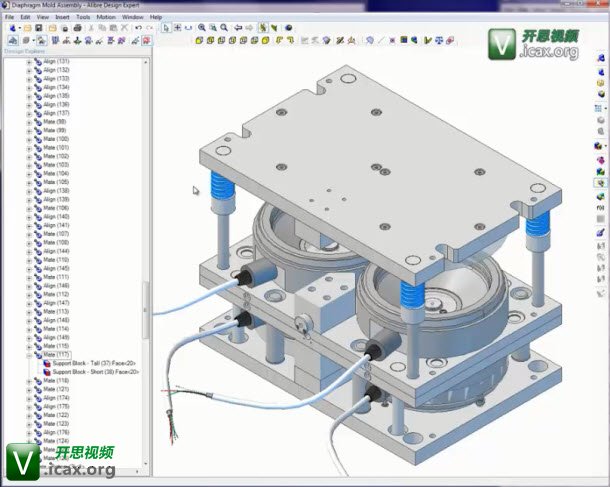Open dropdown arrow beside the New icon
The width and height of the screenshot is (610, 487).
(19, 28)
